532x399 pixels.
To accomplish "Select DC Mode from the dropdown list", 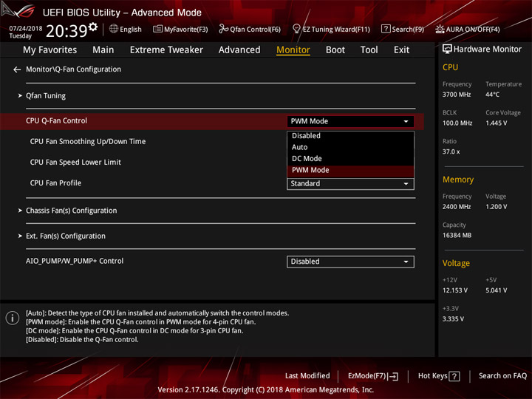I will [x=307, y=159].
